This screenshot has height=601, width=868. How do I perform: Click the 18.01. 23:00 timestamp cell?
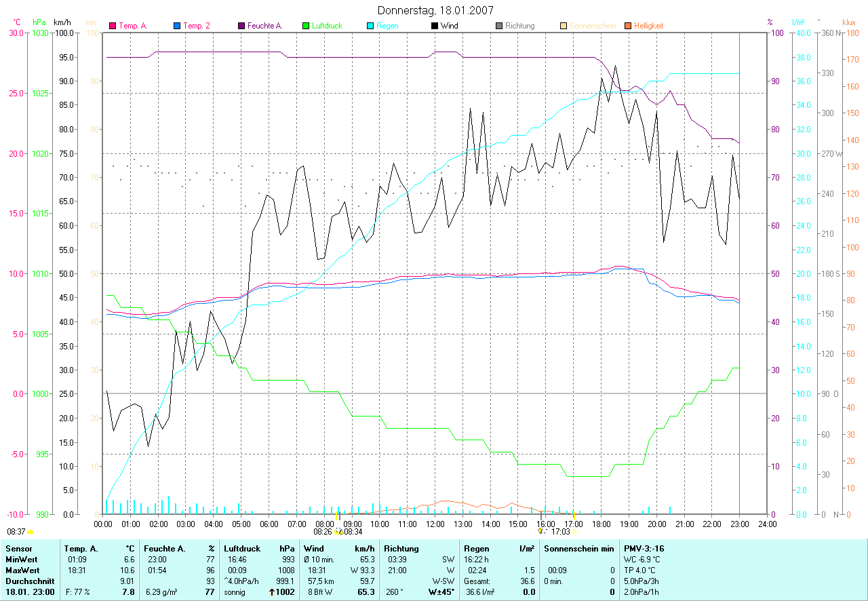[29, 592]
